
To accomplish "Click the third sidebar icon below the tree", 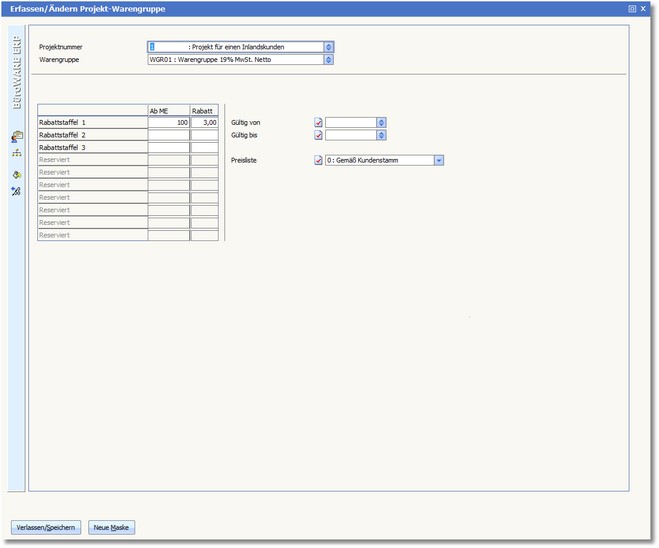I will [16, 174].
